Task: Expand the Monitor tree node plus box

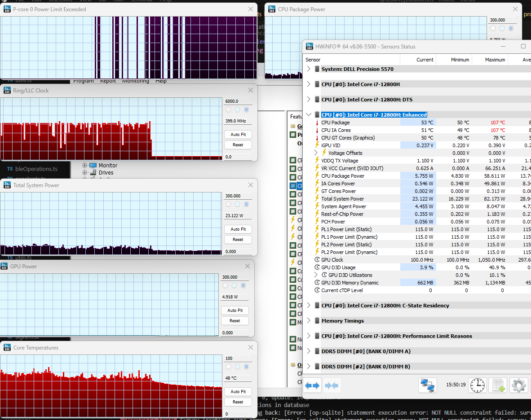Action: click(84, 166)
